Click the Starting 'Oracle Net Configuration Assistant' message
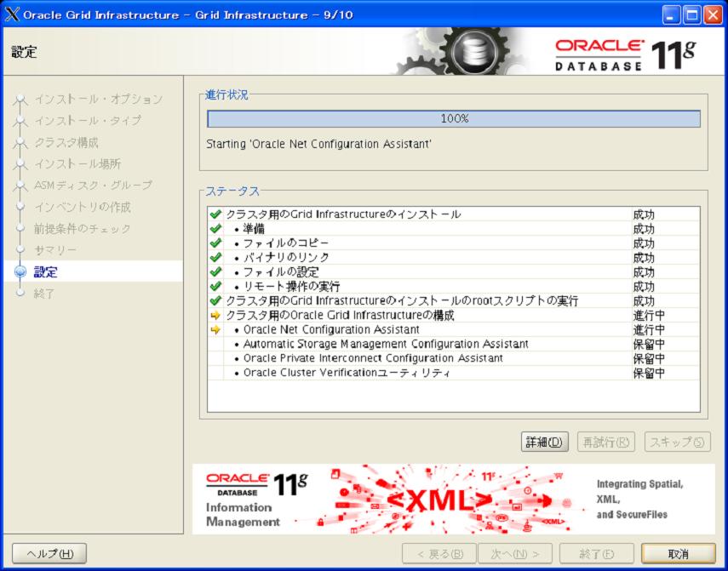This screenshot has width=728, height=571. (318, 145)
